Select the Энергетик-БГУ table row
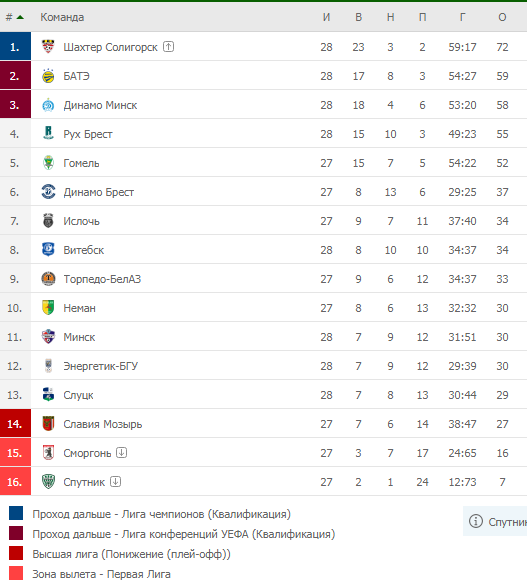The image size is (527, 585). pos(263,366)
